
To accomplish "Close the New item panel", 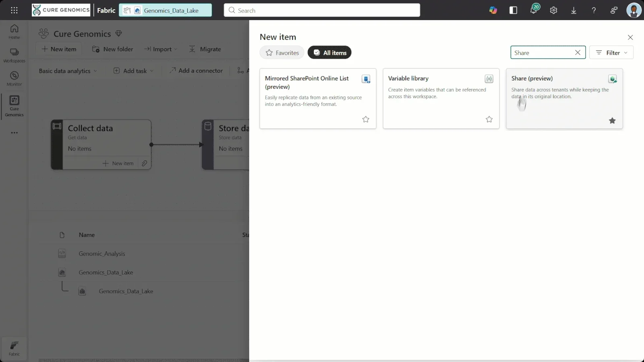I will click(x=630, y=37).
